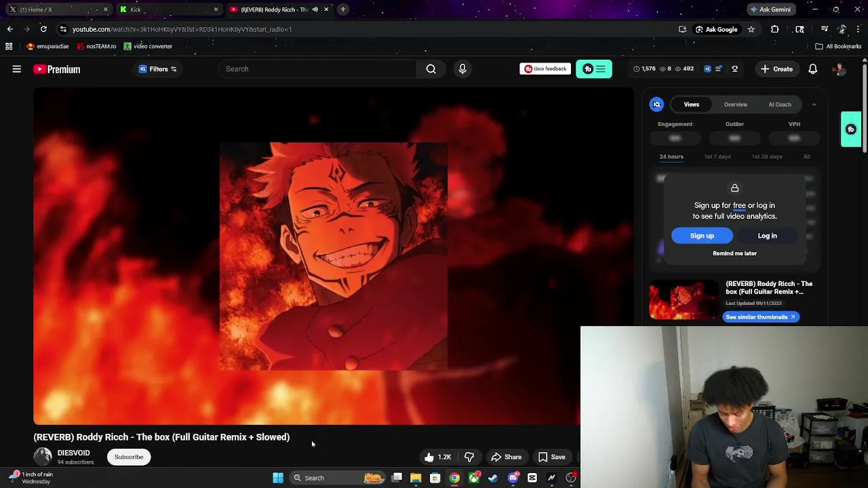
Task: Open Discord from taskbar
Action: click(x=513, y=478)
